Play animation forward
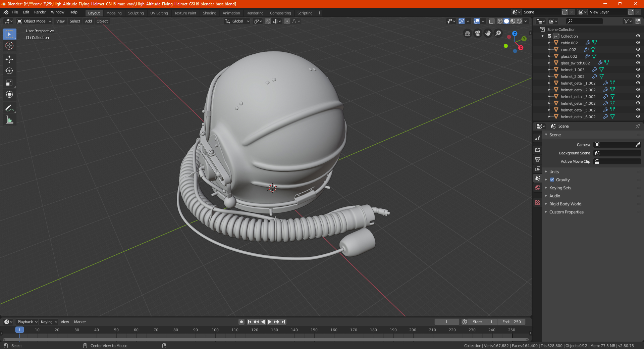 point(270,322)
